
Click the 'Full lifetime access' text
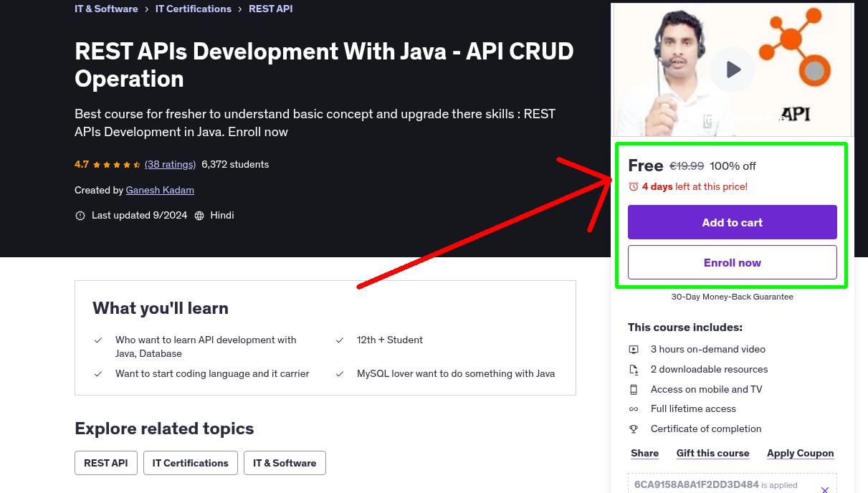tap(693, 408)
